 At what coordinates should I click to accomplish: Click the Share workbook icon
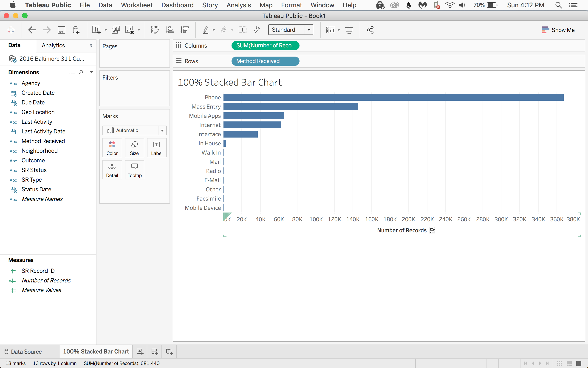(x=370, y=30)
